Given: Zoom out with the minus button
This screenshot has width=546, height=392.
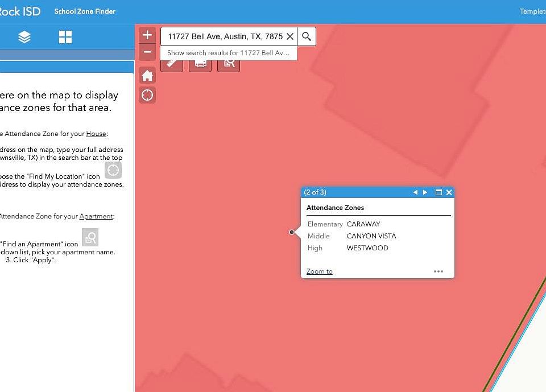Looking at the screenshot, I should click(147, 52).
